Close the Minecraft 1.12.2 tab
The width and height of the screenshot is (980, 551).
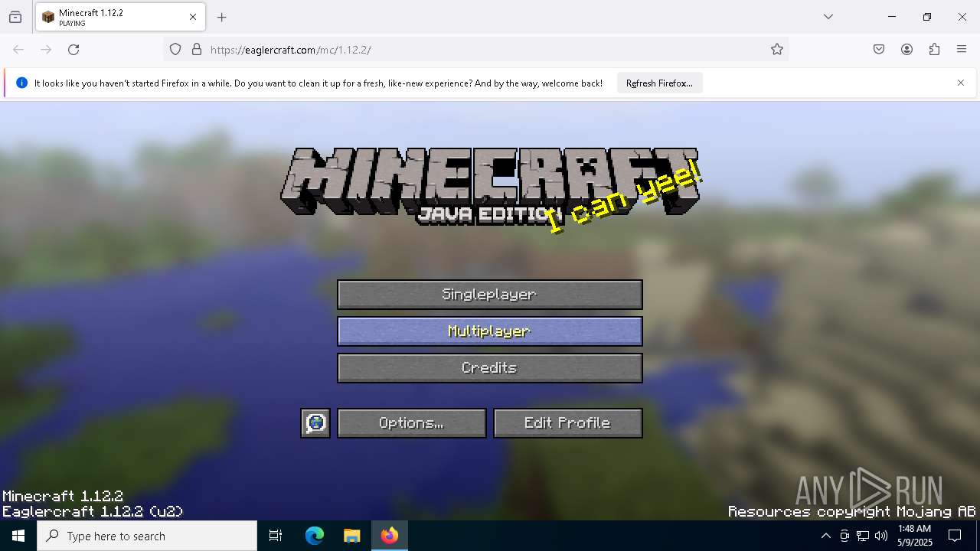193,17
